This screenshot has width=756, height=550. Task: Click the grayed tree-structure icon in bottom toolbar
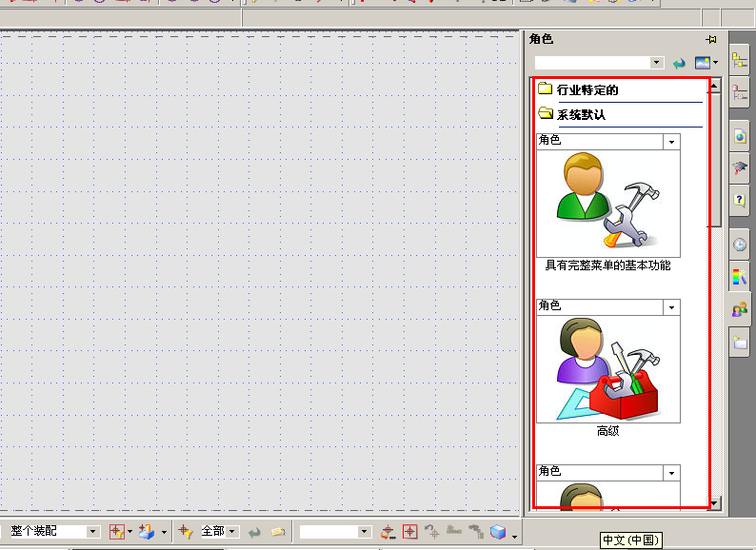coord(476,532)
